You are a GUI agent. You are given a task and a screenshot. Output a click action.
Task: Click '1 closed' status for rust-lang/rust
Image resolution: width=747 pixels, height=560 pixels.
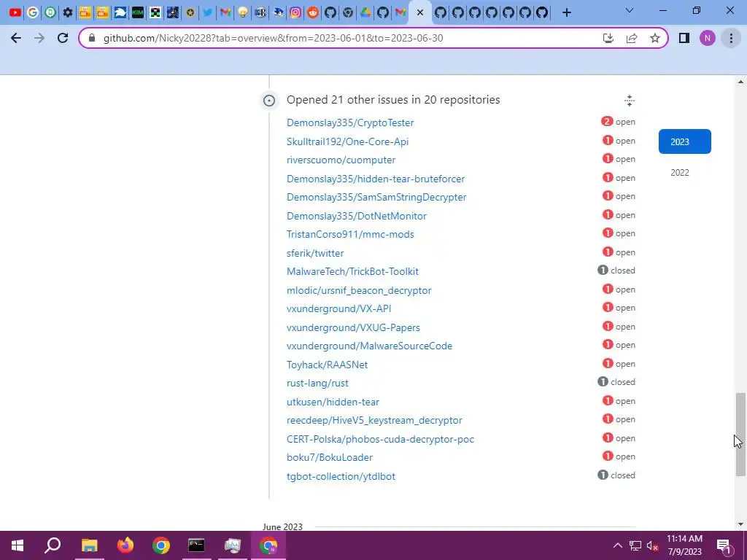[616, 382]
